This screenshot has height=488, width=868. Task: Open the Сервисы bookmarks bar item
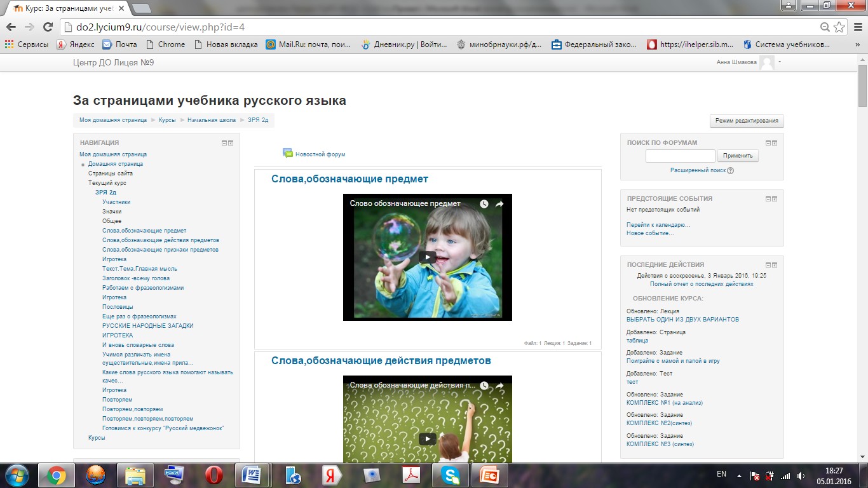click(x=27, y=44)
